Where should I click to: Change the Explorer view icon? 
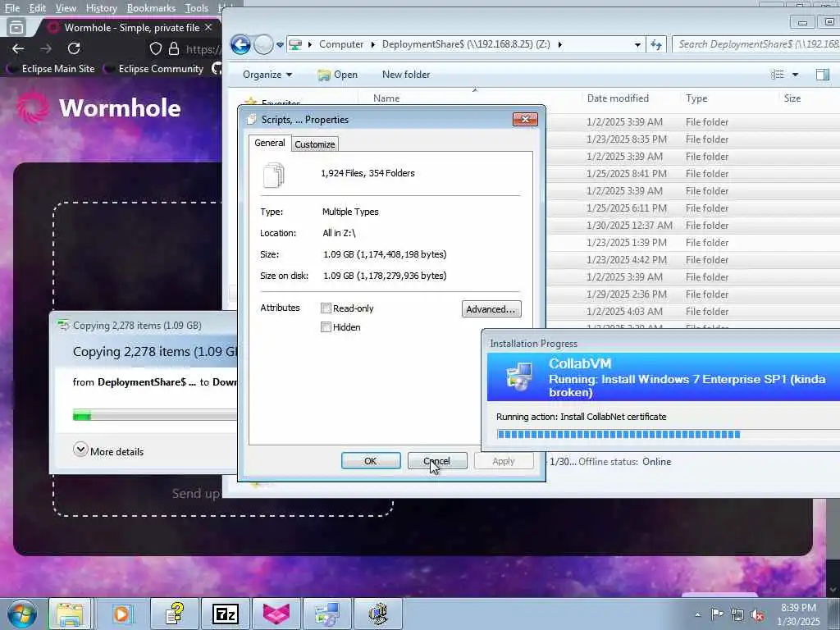coord(777,75)
